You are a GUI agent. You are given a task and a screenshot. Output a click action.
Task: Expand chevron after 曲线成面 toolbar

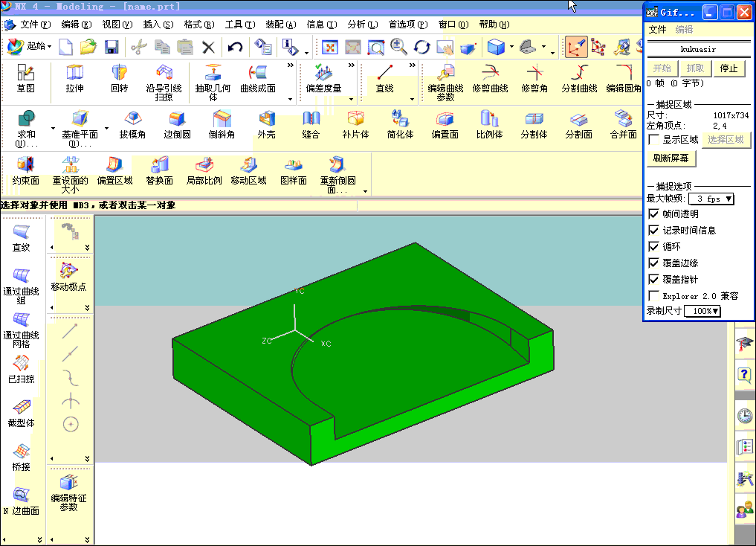(x=290, y=65)
